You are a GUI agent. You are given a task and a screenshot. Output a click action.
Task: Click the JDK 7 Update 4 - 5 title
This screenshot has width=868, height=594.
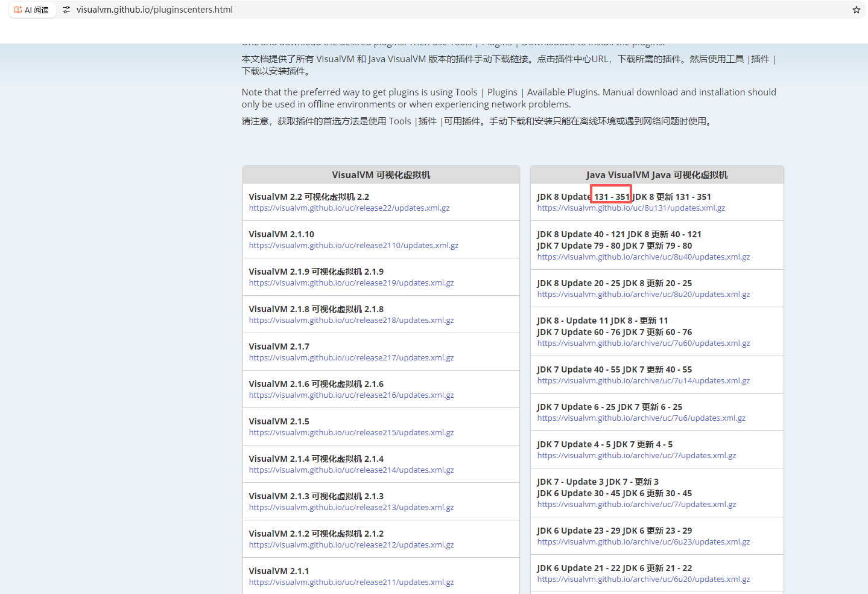[x=604, y=444]
